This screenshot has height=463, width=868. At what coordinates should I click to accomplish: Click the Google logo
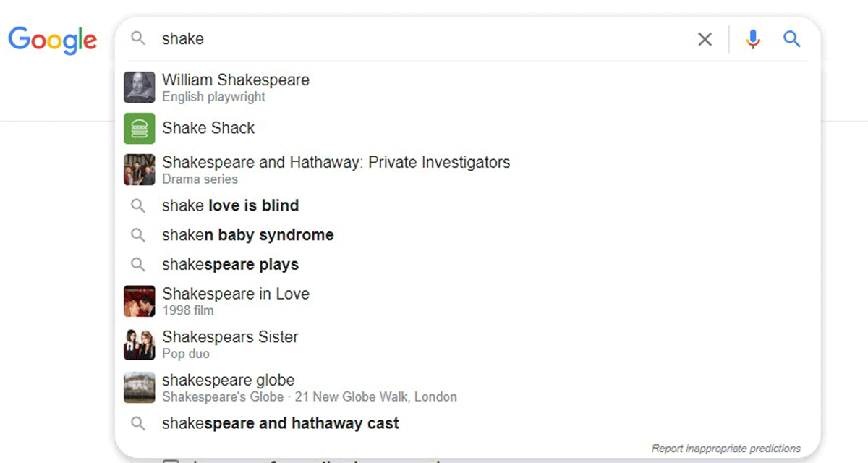52,40
